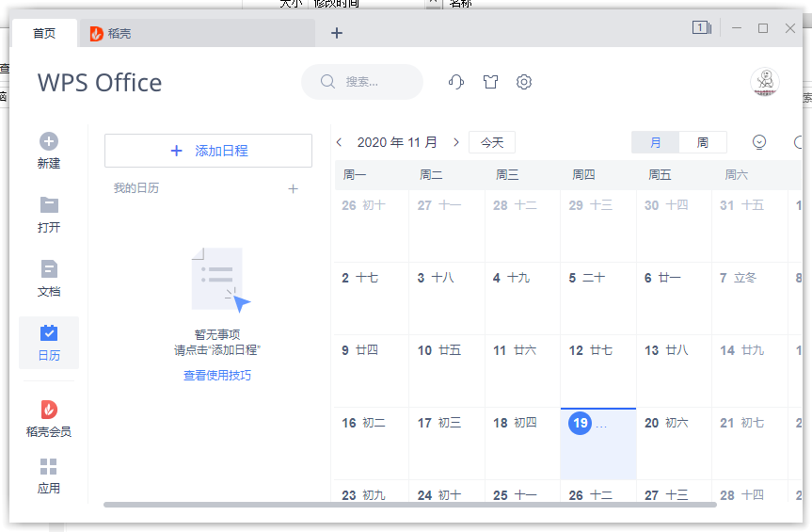Click the 添加日程 add schedule button
This screenshot has height=532, width=812.
point(208,151)
